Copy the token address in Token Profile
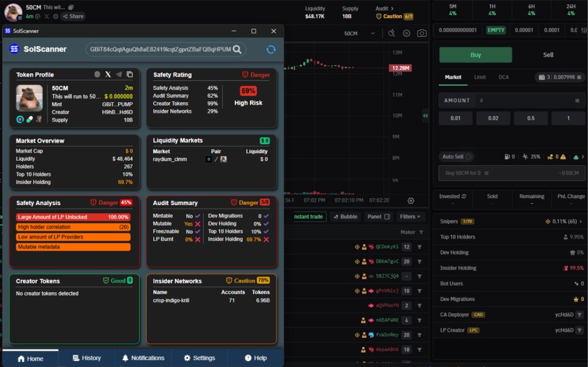This screenshot has width=588, height=367. click(x=130, y=74)
